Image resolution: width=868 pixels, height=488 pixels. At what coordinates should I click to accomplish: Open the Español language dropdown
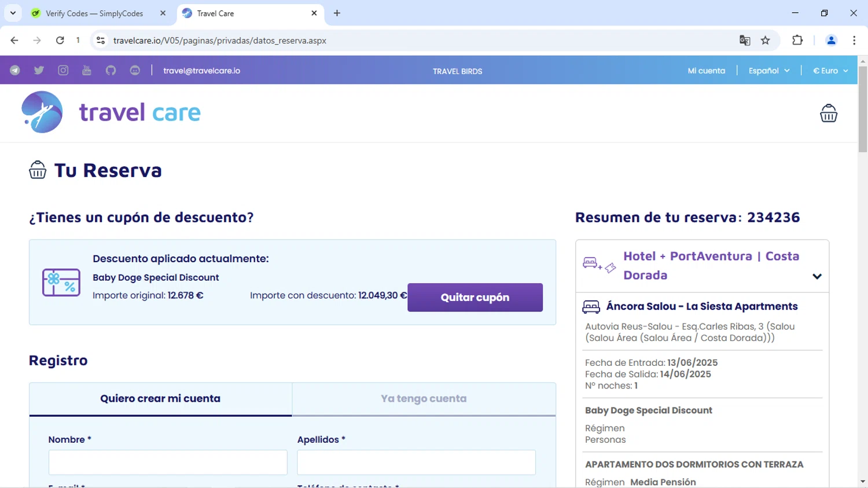[769, 71]
